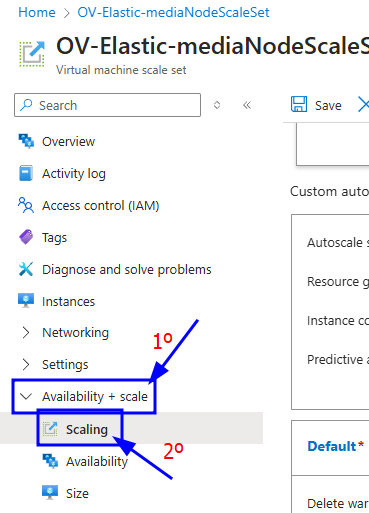Collapse the Availability + scale section
The height and width of the screenshot is (513, 369).
(x=26, y=396)
